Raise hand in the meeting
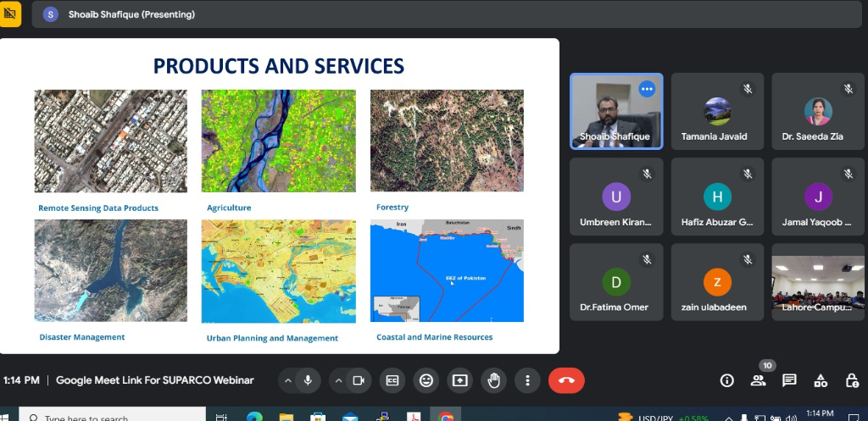 (x=494, y=380)
